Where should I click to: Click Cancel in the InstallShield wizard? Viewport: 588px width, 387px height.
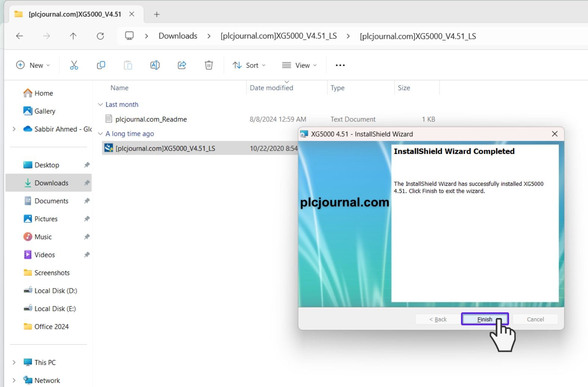pos(535,319)
